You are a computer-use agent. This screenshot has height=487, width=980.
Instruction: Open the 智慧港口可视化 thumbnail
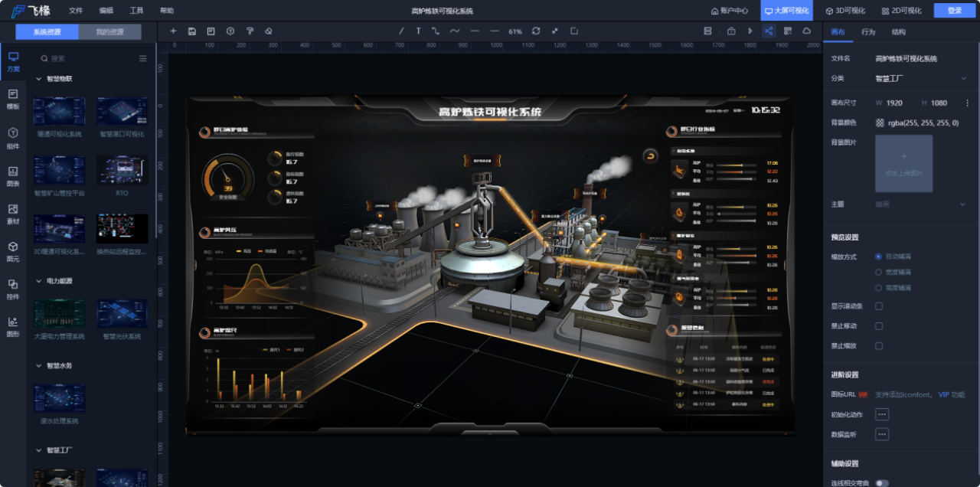click(x=122, y=111)
